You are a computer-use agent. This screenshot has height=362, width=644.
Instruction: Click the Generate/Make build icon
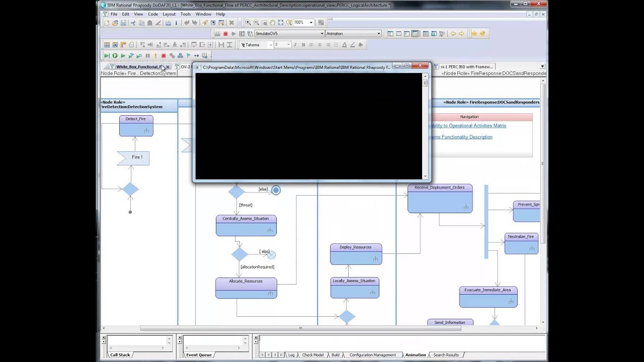coord(217,34)
